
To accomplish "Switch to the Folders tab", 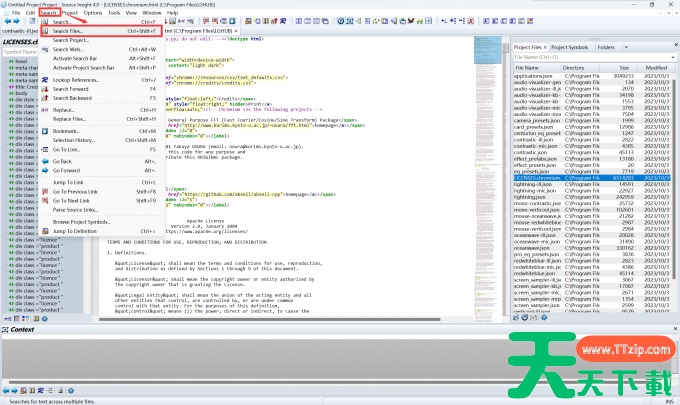I will (606, 46).
